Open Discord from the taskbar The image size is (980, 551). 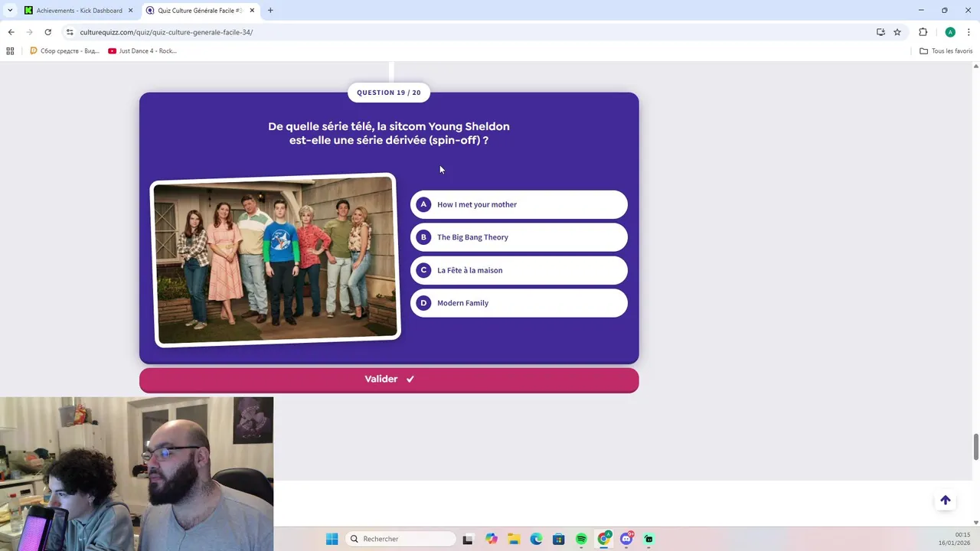pyautogui.click(x=626, y=539)
